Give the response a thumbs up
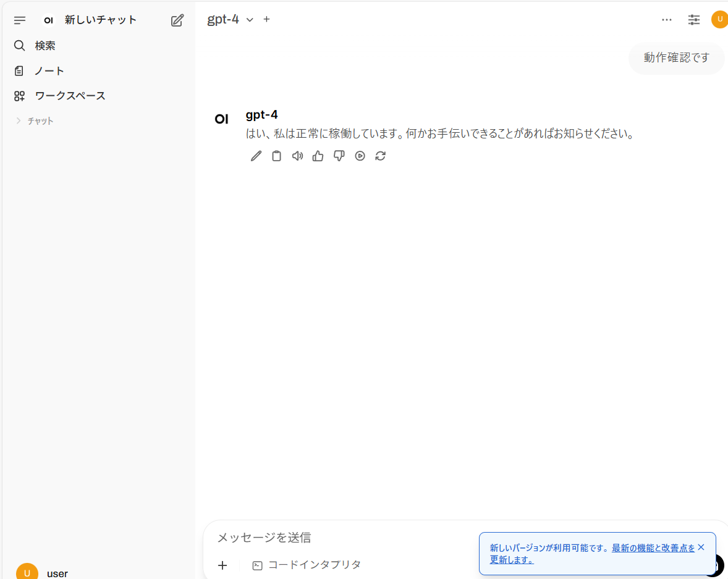Screen dimensions: 728x579 tap(318, 156)
